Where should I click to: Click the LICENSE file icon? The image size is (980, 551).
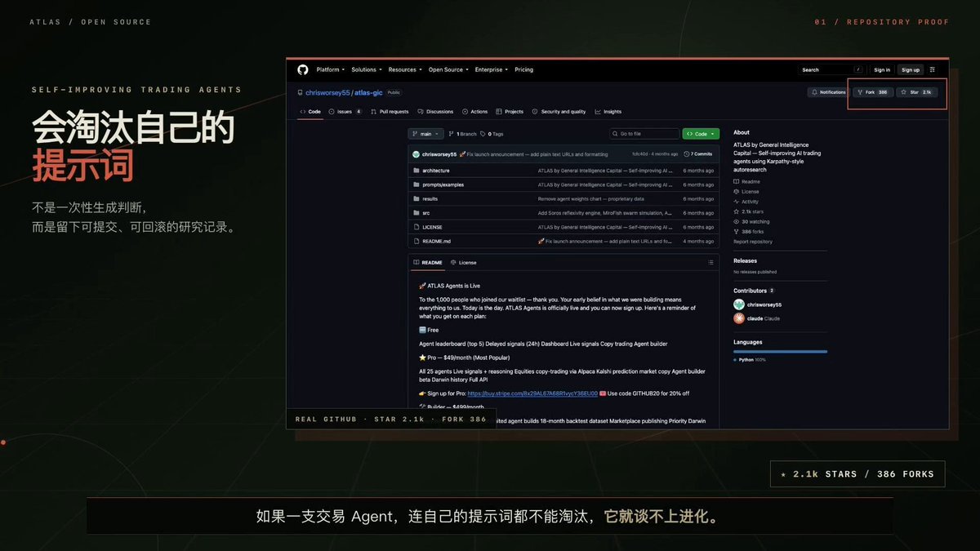416,227
